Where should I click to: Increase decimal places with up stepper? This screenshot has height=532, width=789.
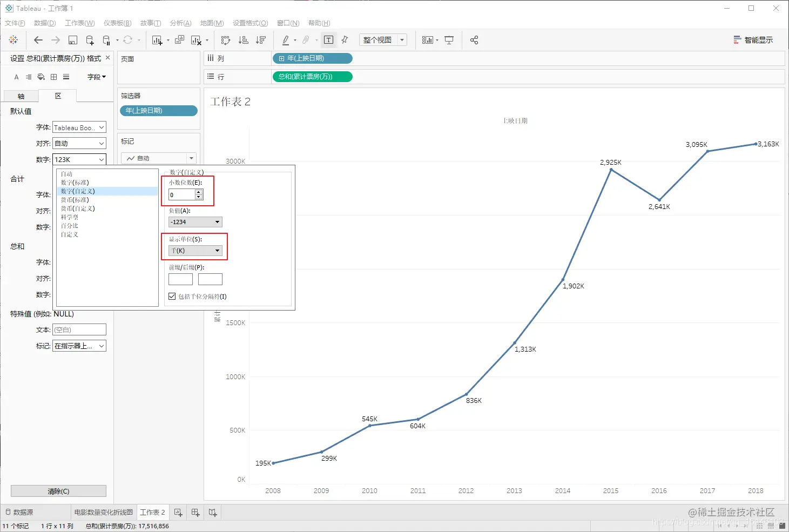click(199, 192)
